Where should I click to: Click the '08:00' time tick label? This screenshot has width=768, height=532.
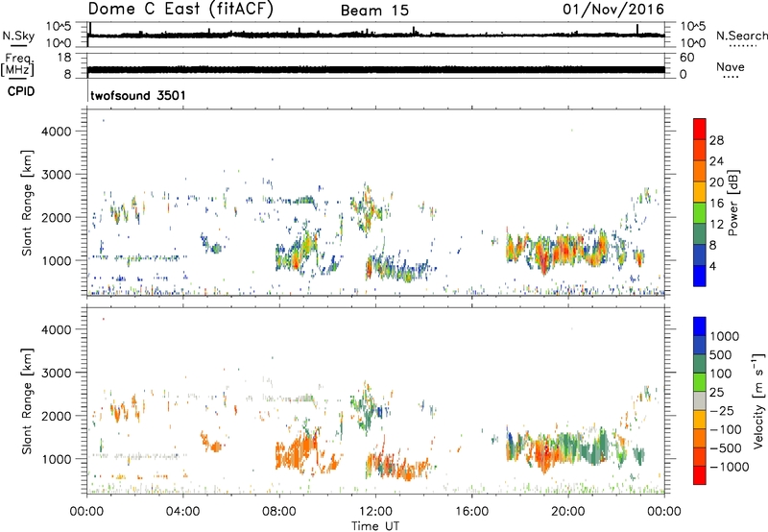click(x=279, y=512)
